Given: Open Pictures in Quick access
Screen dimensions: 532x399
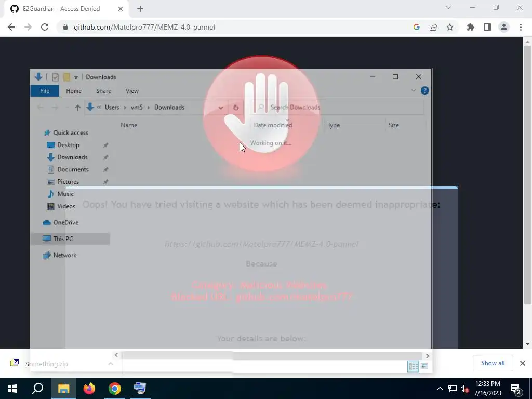Looking at the screenshot, I should tap(68, 181).
